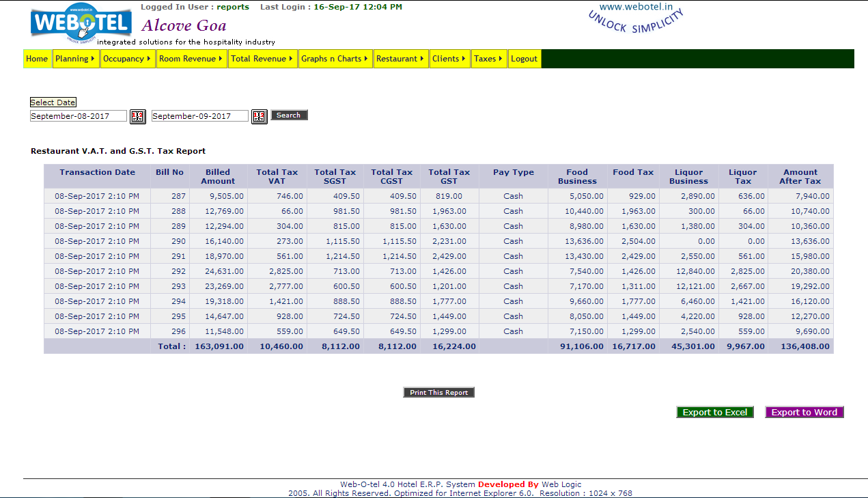Click food business value 13,430.00
The width and height of the screenshot is (868, 498).
tap(586, 256)
